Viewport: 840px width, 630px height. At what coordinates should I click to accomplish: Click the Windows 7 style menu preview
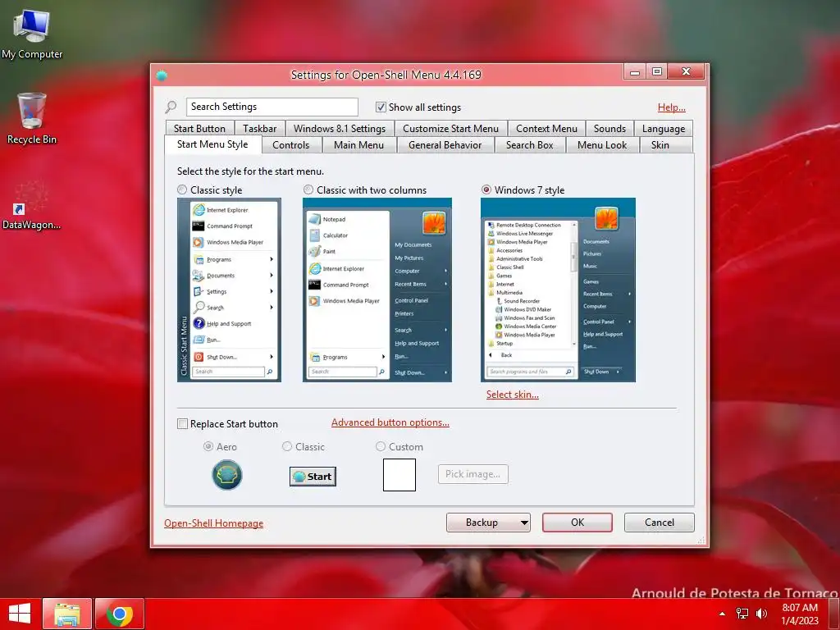[x=558, y=290]
